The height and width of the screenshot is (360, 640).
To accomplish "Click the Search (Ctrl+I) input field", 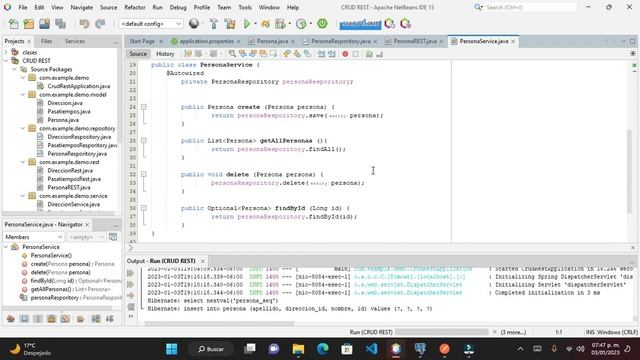I will tap(531, 7).
